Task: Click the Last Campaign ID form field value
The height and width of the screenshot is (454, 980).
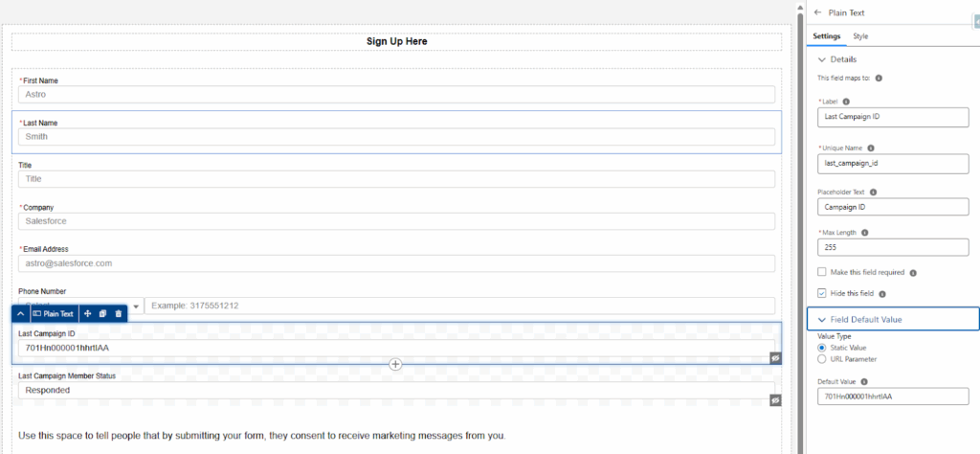Action: pyautogui.click(x=396, y=348)
